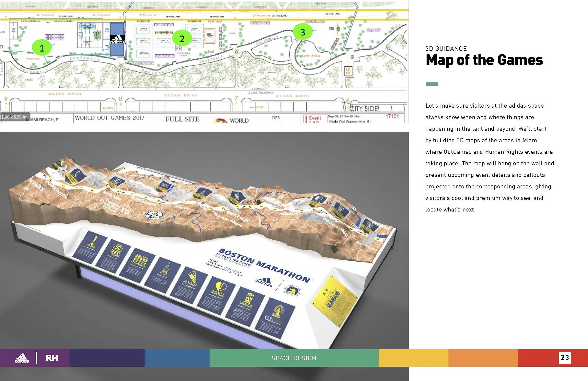Click the "RH" text in the footer
This screenshot has width=588, height=381.
point(52,358)
